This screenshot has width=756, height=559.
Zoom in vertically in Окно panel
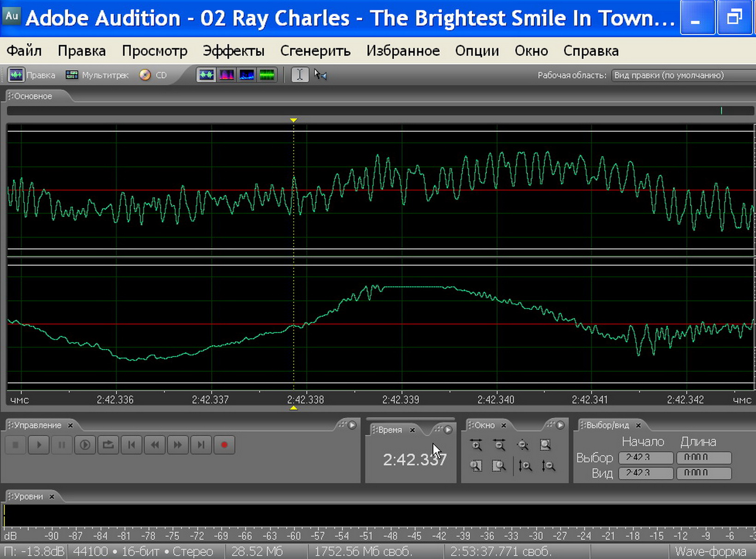click(525, 466)
